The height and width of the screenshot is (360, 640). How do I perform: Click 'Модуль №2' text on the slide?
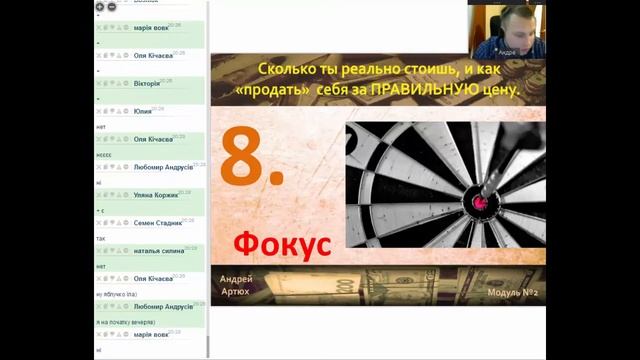[x=513, y=292]
